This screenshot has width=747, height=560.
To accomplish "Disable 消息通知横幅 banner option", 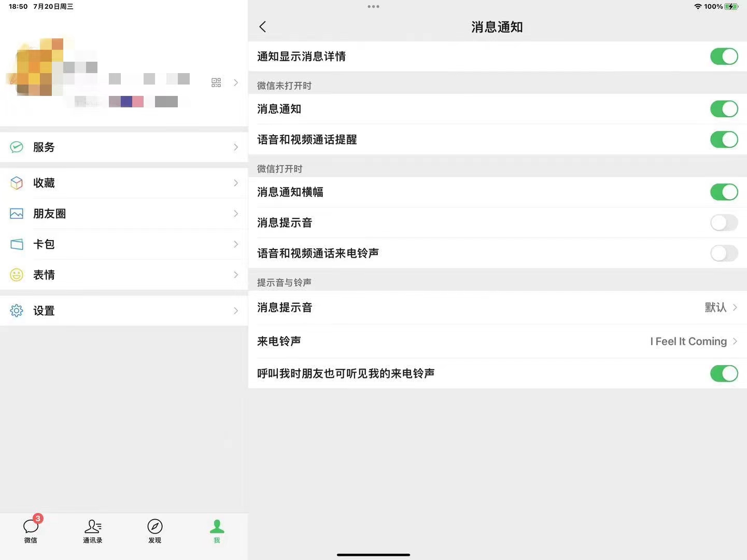I will (724, 192).
